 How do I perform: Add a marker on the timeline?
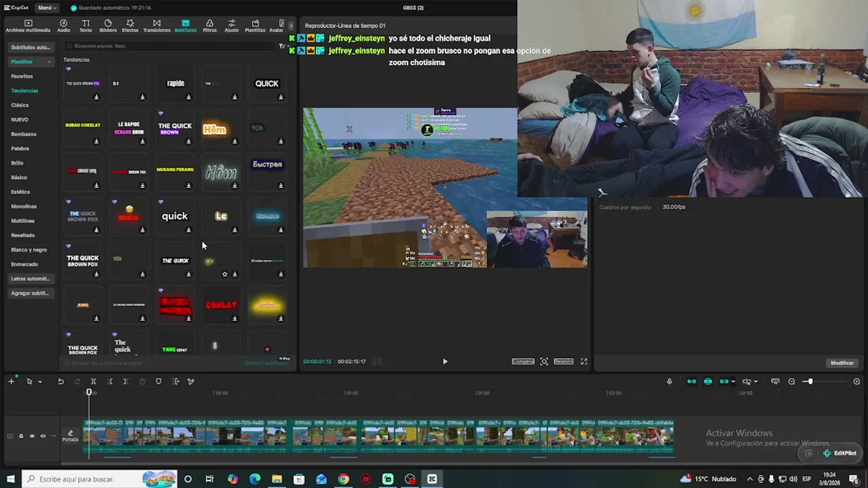pos(159,382)
